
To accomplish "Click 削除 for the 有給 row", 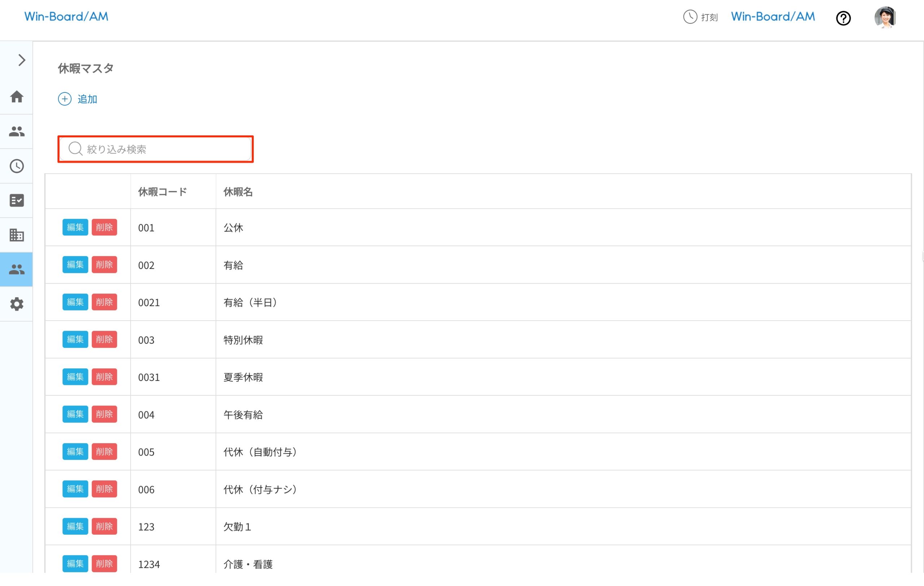I will coord(104,264).
